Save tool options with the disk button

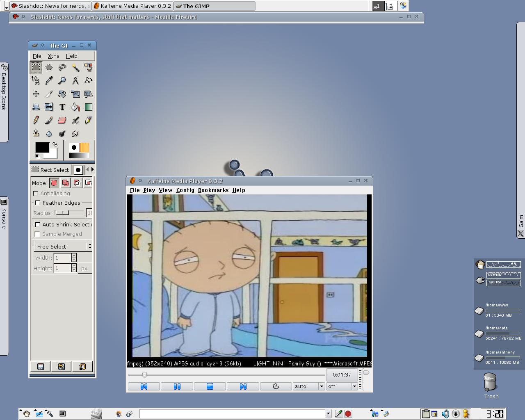pos(41,367)
